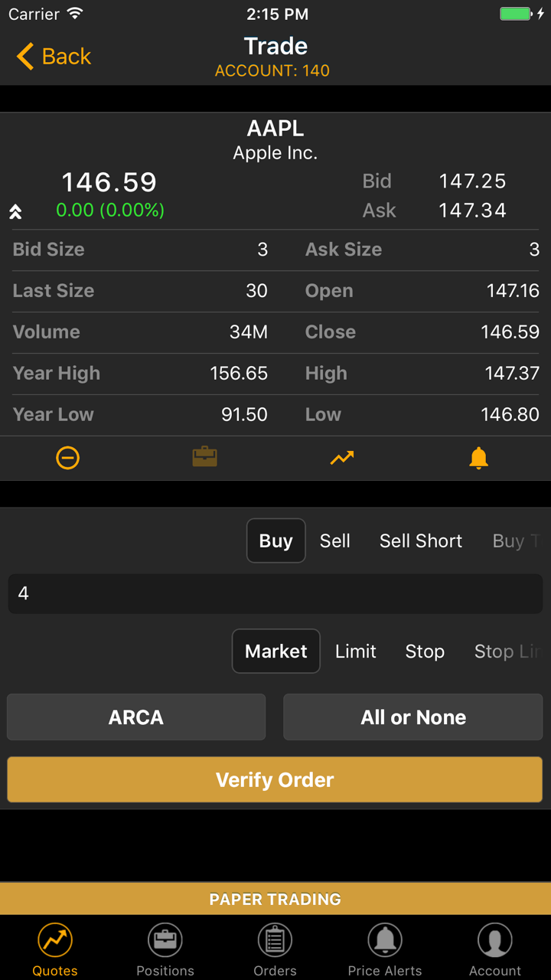Image resolution: width=551 pixels, height=980 pixels.
Task: Open the ARCA exchange selector
Action: click(x=136, y=717)
